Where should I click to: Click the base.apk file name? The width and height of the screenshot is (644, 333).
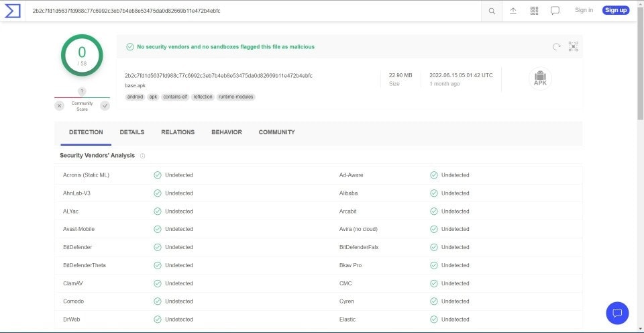tap(135, 86)
